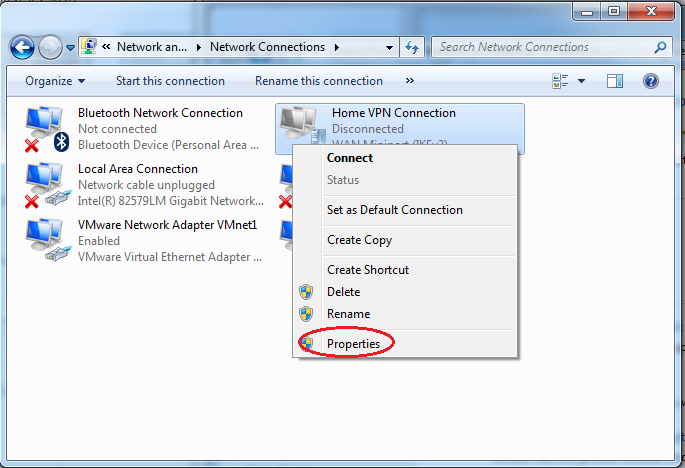The height and width of the screenshot is (468, 685).
Task: Click the Search Network Connections field
Action: (545, 47)
